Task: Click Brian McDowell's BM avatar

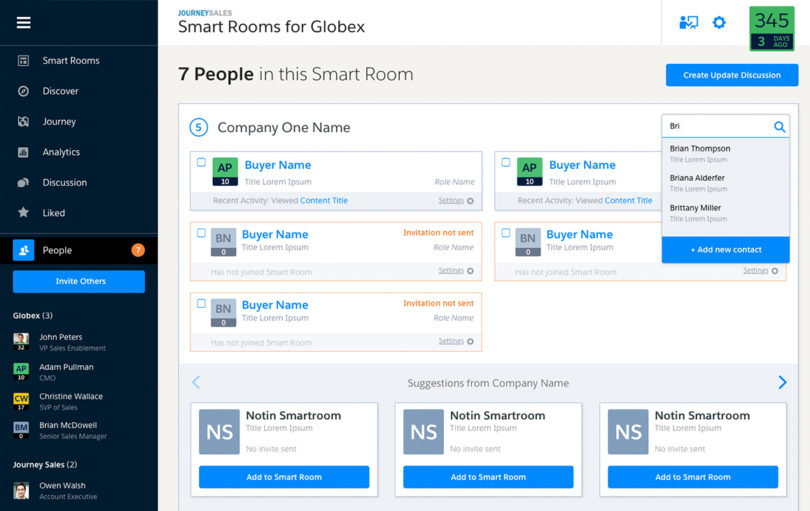Action: (x=21, y=430)
